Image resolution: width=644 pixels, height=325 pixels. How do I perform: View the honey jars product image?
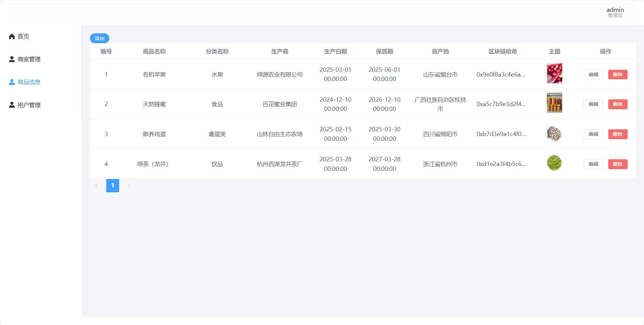(x=554, y=103)
